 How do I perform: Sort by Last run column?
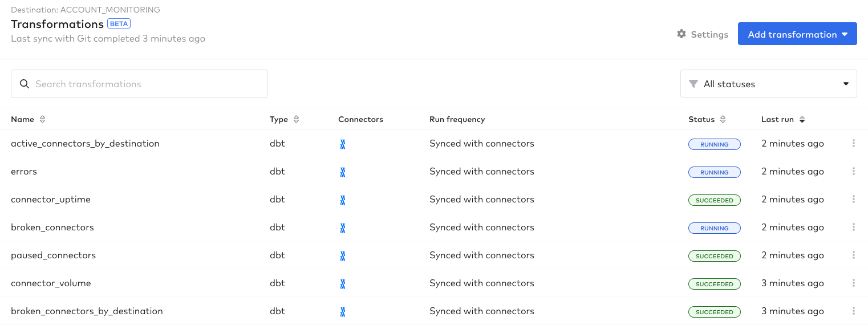point(802,120)
